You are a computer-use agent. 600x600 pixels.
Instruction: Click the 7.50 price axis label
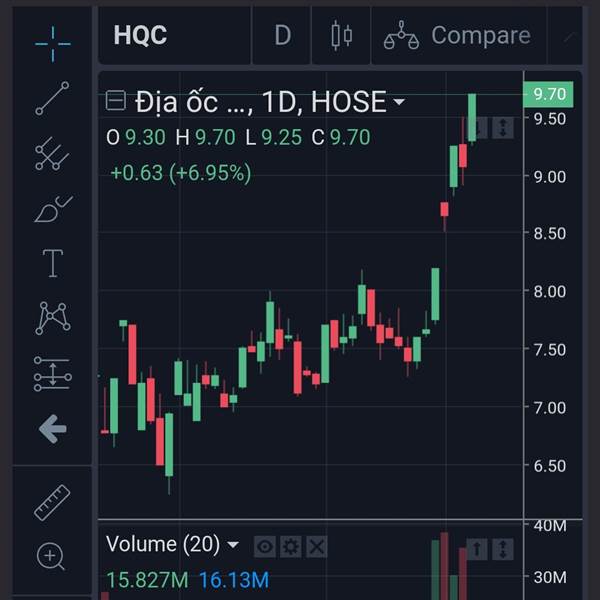549,350
